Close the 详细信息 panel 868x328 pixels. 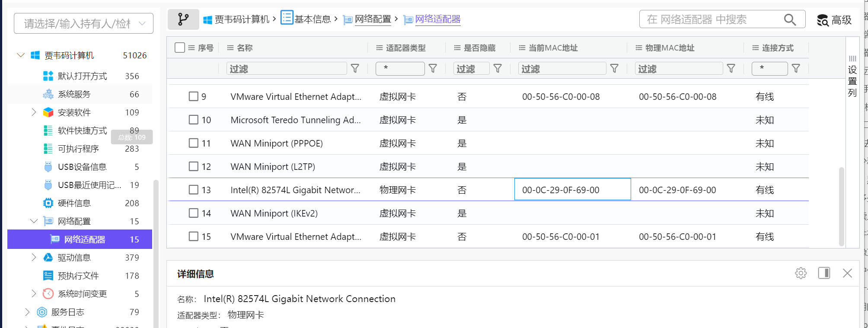coord(847,273)
